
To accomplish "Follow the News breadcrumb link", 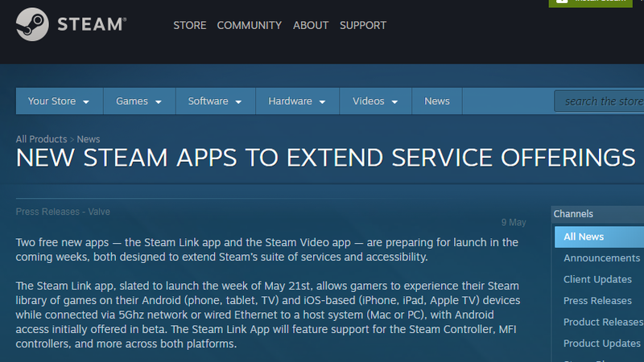I will click(x=89, y=139).
